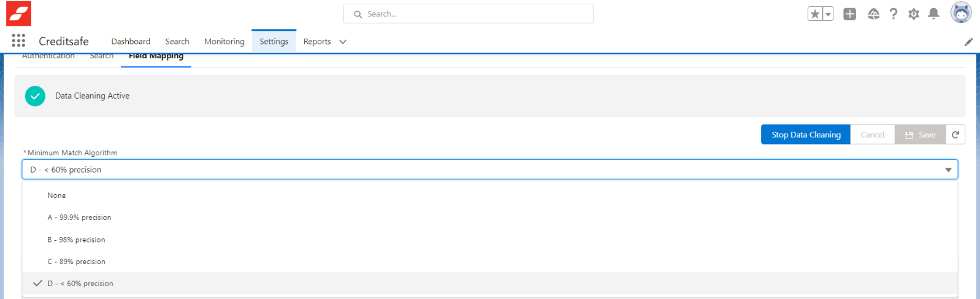Viewport: 980px width, 299px height.
Task: Open the Setup gear menu
Action: pos(914,14)
